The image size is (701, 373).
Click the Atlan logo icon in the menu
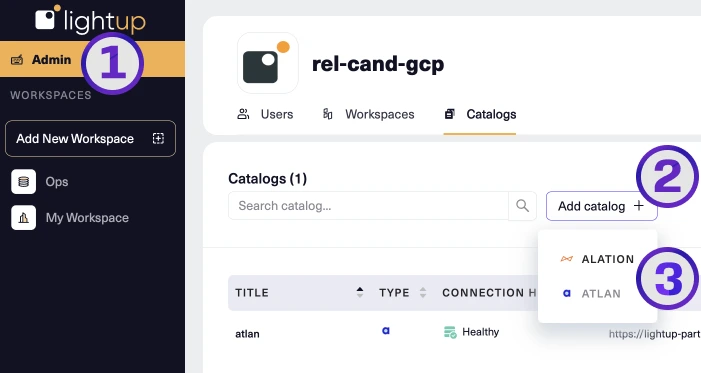(566, 293)
